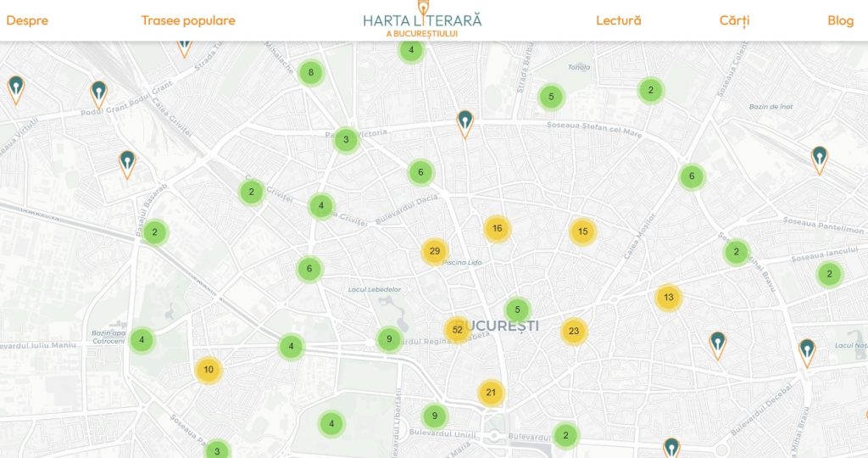Open the yellow cluster marked 10
Viewport: 868px width, 458px height.
pos(209,370)
